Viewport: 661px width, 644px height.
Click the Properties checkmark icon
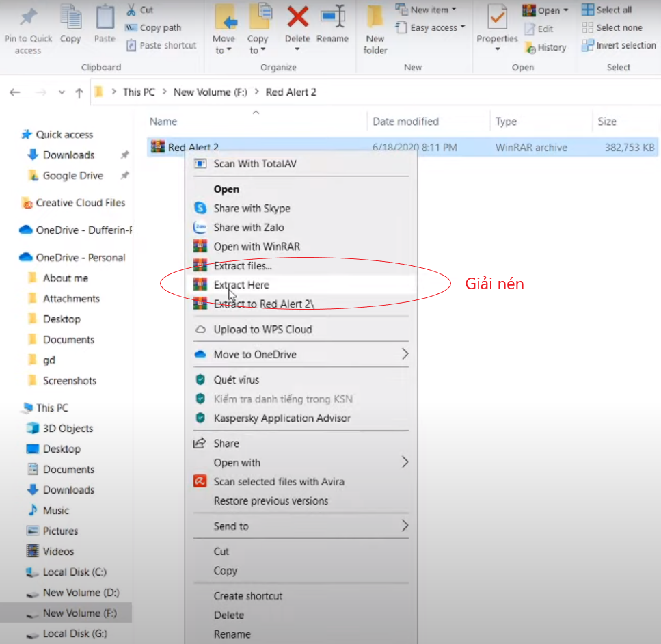[498, 17]
